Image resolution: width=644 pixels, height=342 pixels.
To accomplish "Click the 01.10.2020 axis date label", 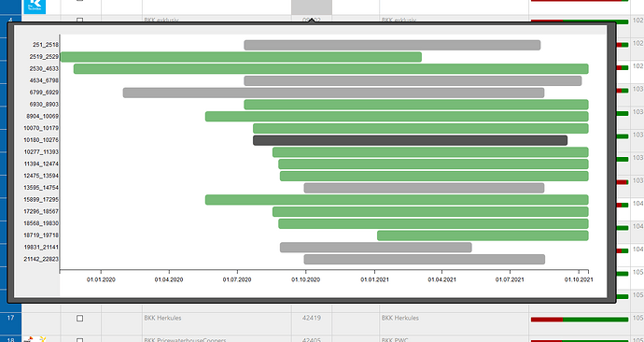I will coord(305,279).
